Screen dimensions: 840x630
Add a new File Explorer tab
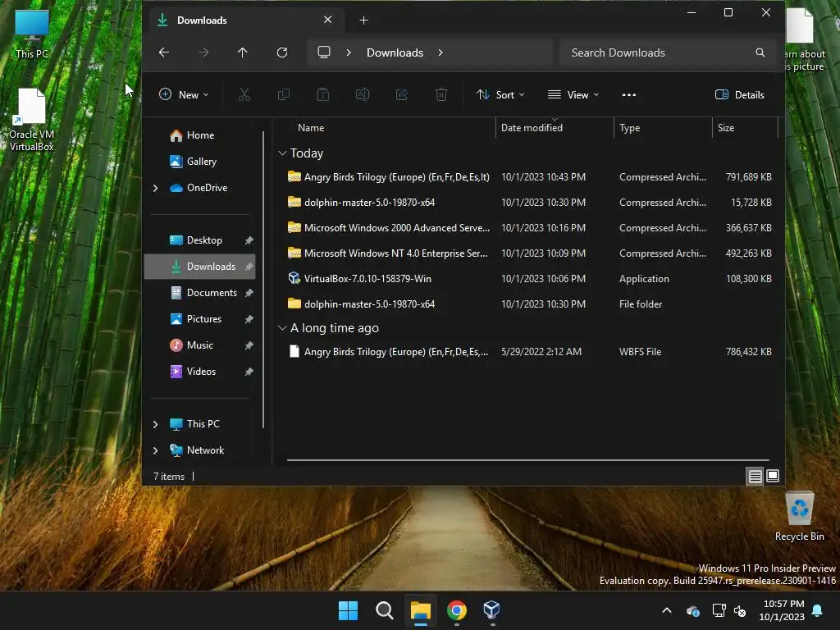click(x=363, y=21)
